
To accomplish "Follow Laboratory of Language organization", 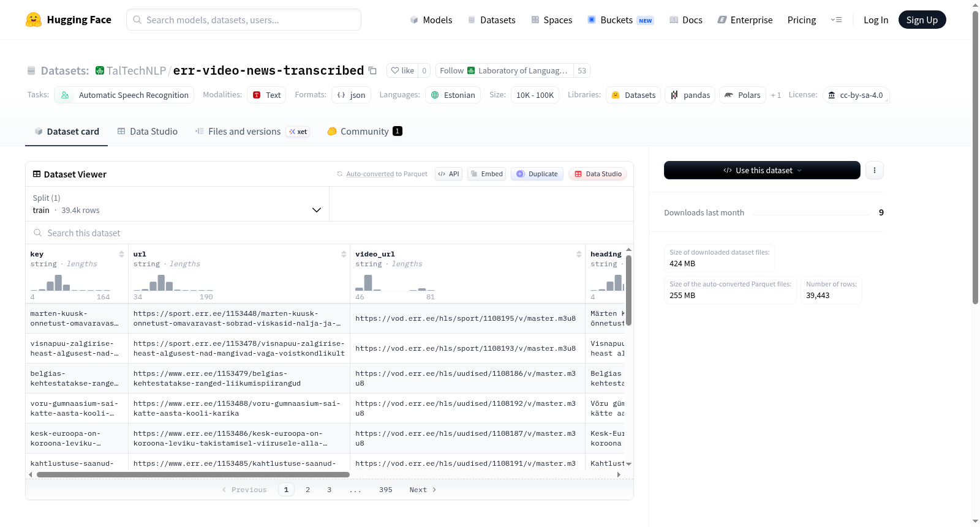I will pyautogui.click(x=505, y=70).
